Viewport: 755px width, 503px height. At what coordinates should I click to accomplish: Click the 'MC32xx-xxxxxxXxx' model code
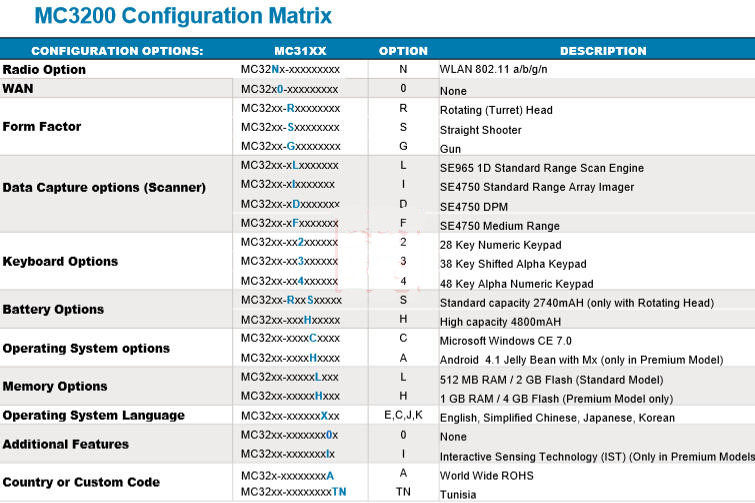tap(290, 416)
